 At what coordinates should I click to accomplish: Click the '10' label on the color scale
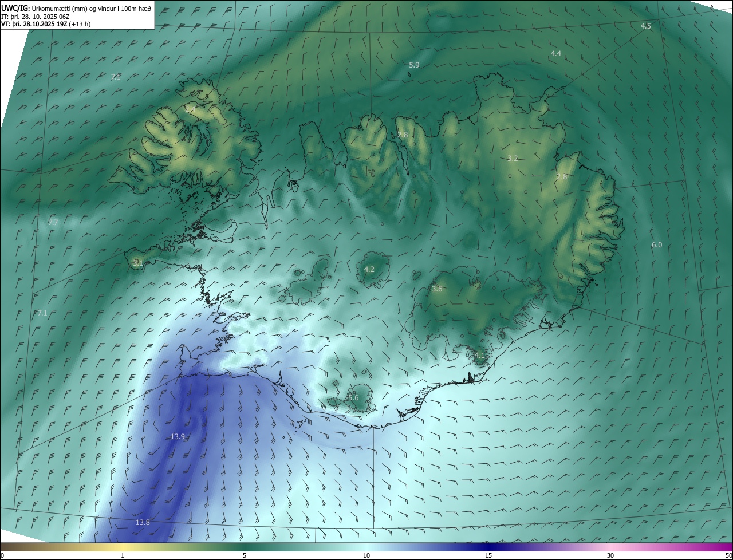(x=366, y=555)
